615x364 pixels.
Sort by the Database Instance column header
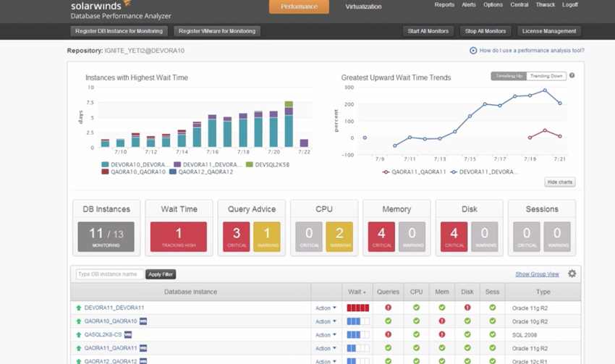tap(190, 292)
